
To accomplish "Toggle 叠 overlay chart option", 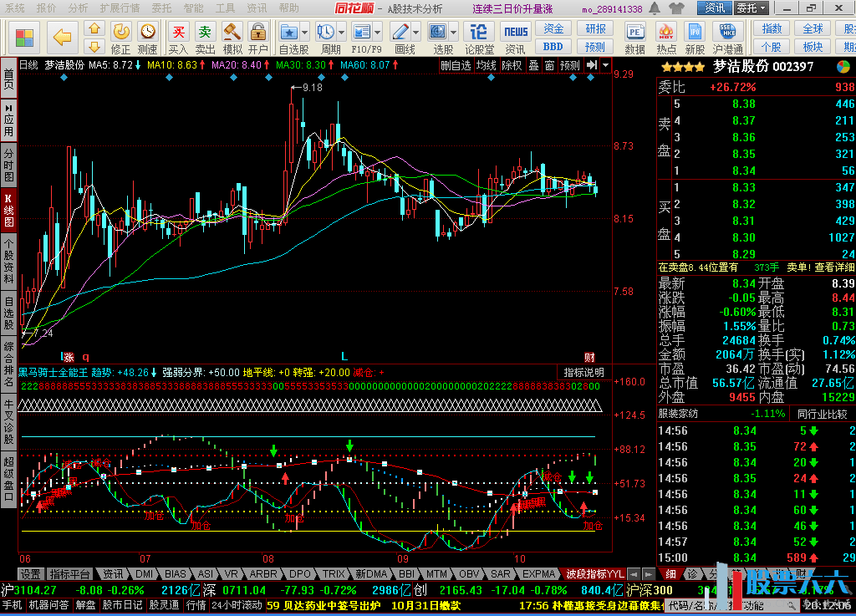I will pos(533,65).
